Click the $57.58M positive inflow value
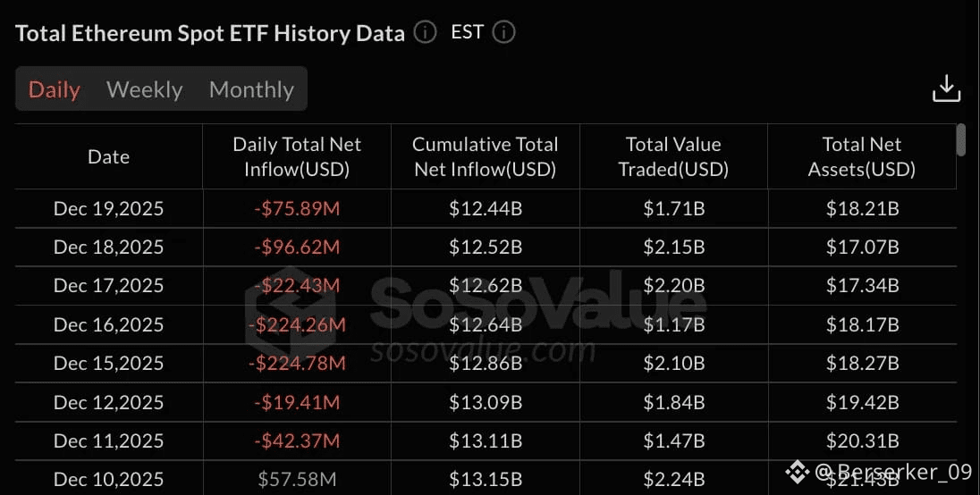Screen dimensions: 980x495 pyautogui.click(x=297, y=480)
